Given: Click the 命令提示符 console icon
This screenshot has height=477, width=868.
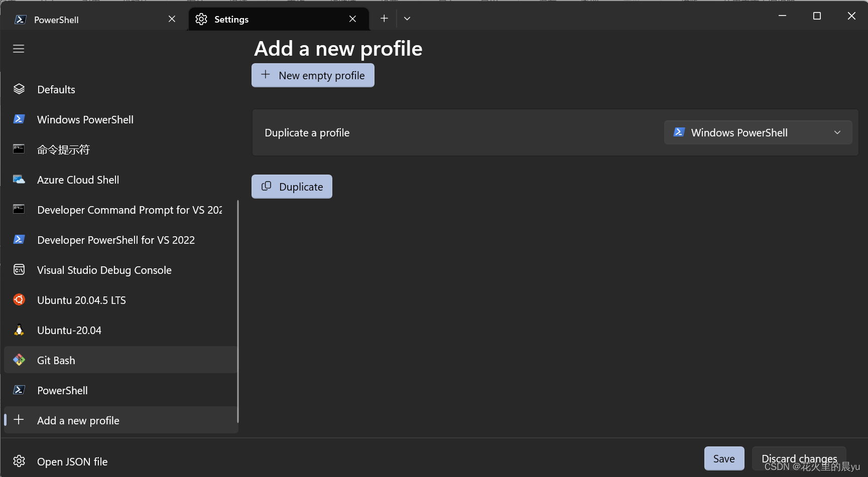Looking at the screenshot, I should [x=19, y=149].
